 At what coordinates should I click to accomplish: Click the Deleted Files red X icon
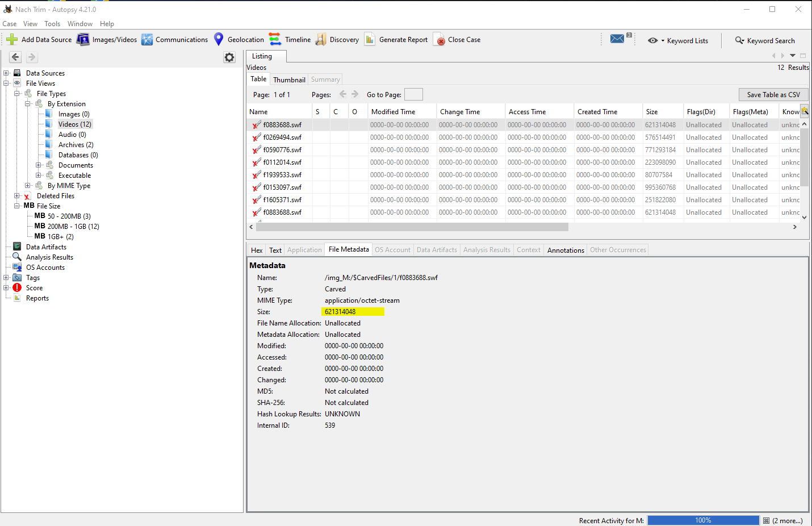(27, 196)
